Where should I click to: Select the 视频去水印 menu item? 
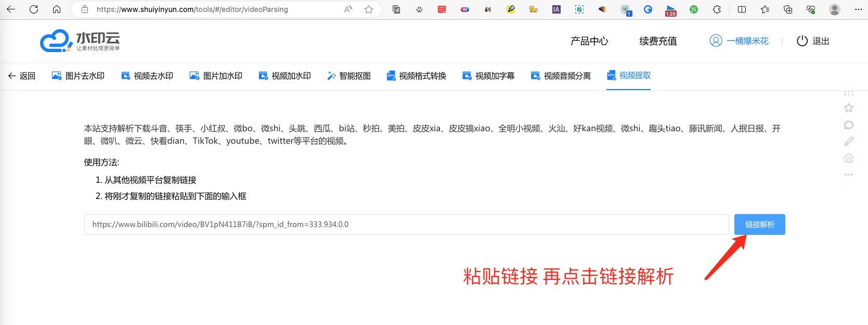point(147,76)
